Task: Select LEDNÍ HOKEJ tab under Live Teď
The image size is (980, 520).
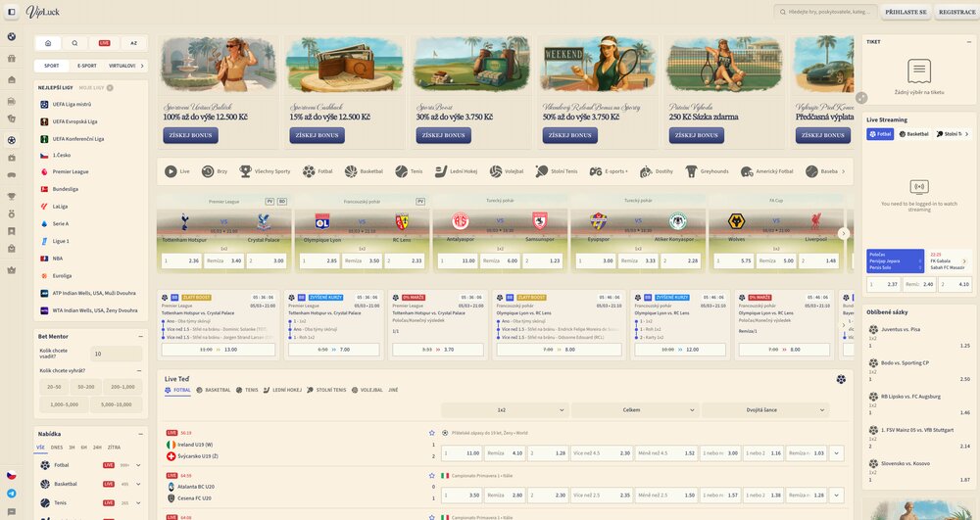Action: click(282, 390)
